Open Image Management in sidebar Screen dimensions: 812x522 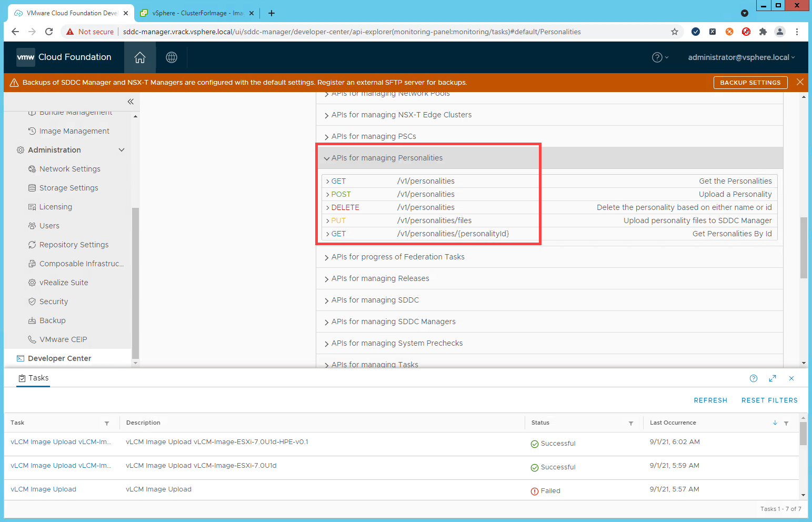(74, 131)
